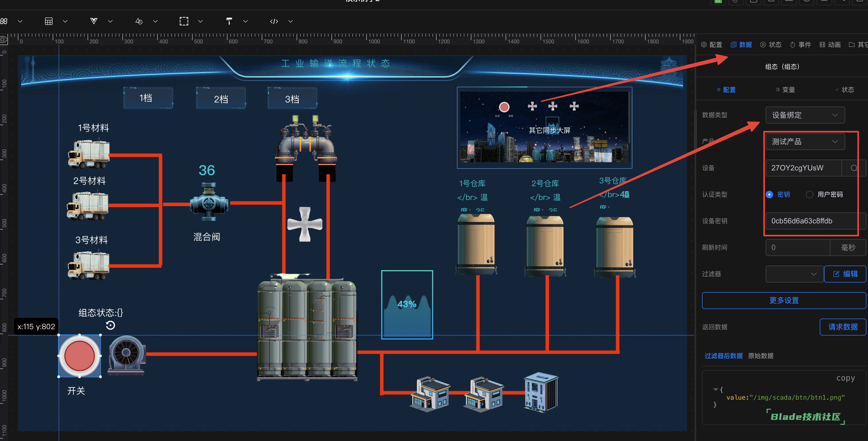
Task: Click the search icon in the device field
Action: click(x=853, y=168)
